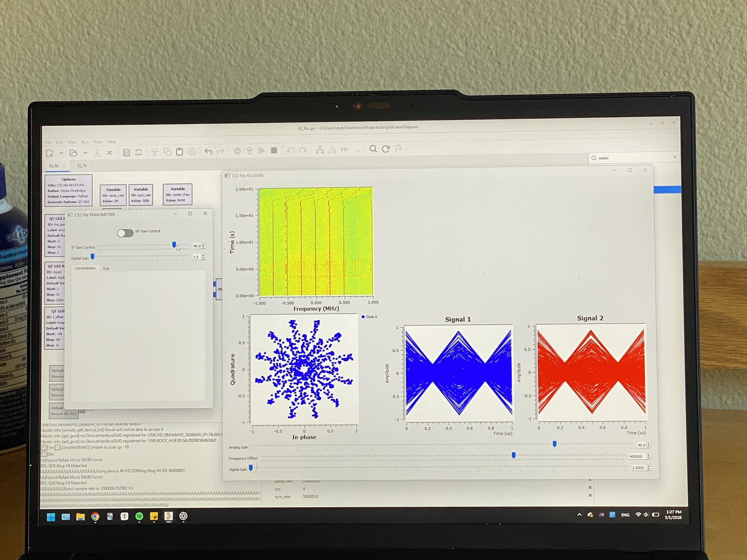
Task: Click the screen capture icon in the toolbar
Action: [x=139, y=152]
